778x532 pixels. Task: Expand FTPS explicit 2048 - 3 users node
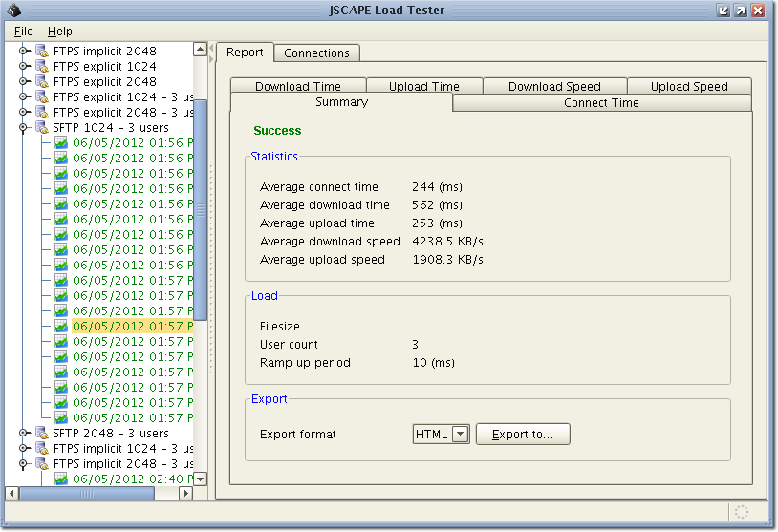23,113
